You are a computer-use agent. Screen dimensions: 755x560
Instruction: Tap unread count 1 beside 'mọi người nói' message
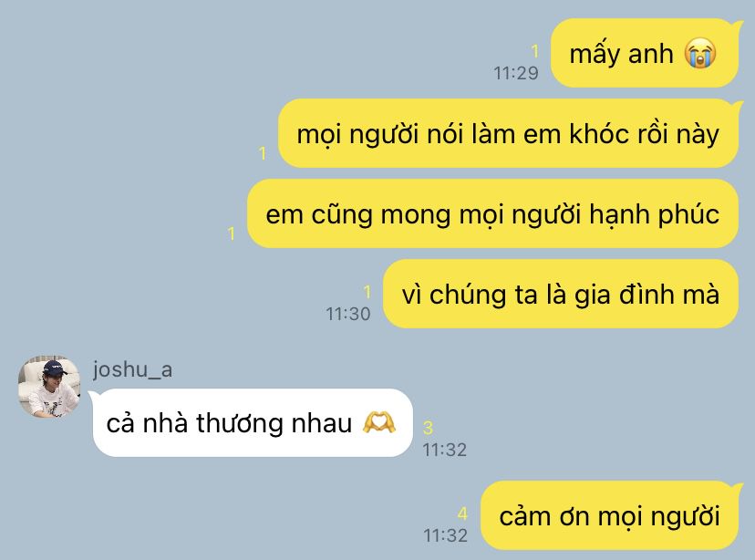263,153
